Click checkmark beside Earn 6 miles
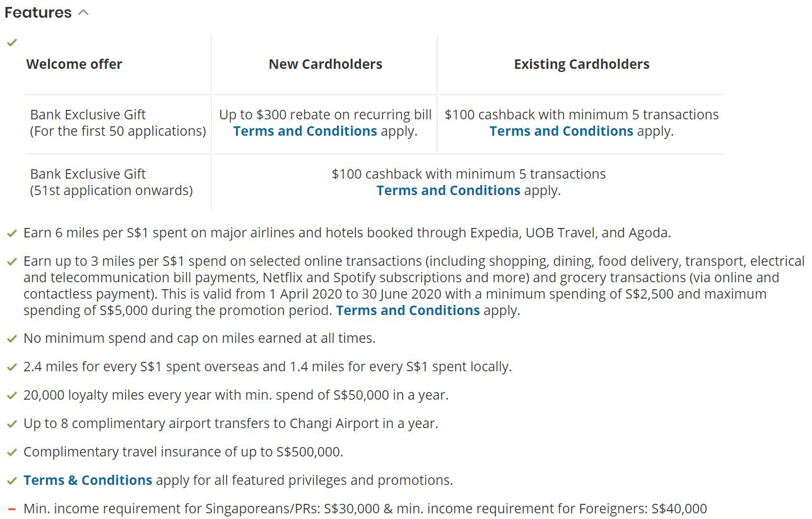This screenshot has height=519, width=812. coord(11,234)
